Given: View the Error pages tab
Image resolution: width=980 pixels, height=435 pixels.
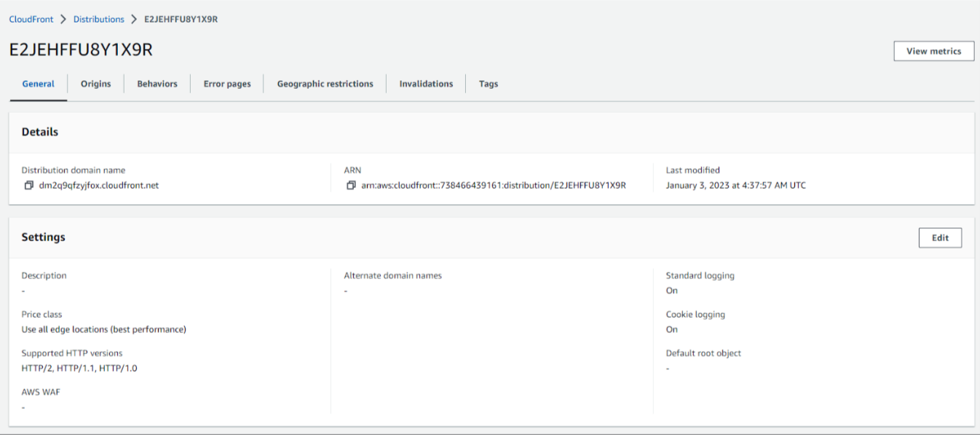Looking at the screenshot, I should coord(227,83).
